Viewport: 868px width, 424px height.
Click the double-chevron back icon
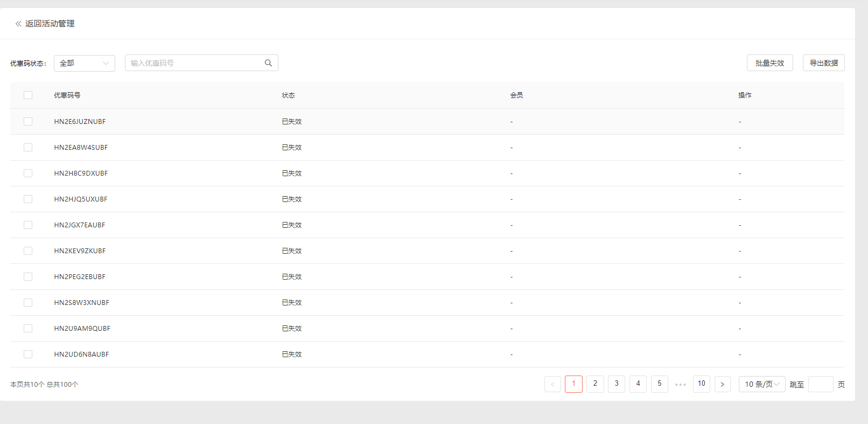18,24
